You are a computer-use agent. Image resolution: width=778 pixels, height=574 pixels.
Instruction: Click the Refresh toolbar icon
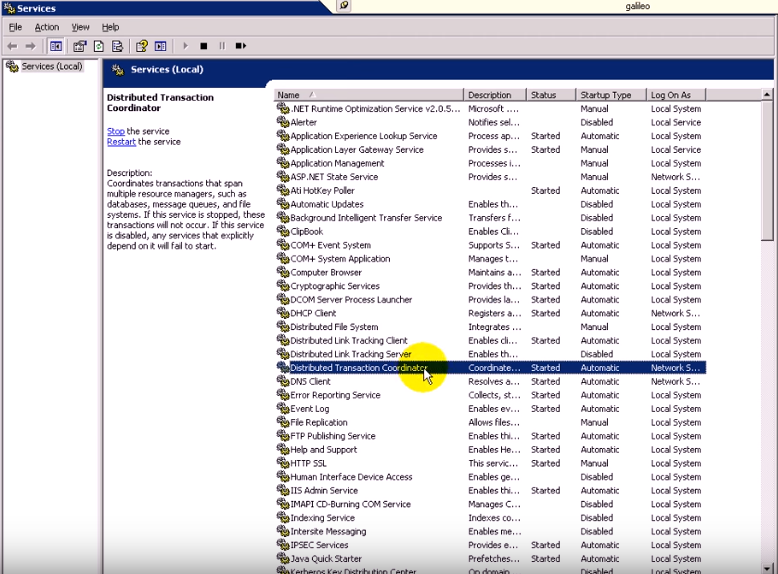[x=99, y=46]
